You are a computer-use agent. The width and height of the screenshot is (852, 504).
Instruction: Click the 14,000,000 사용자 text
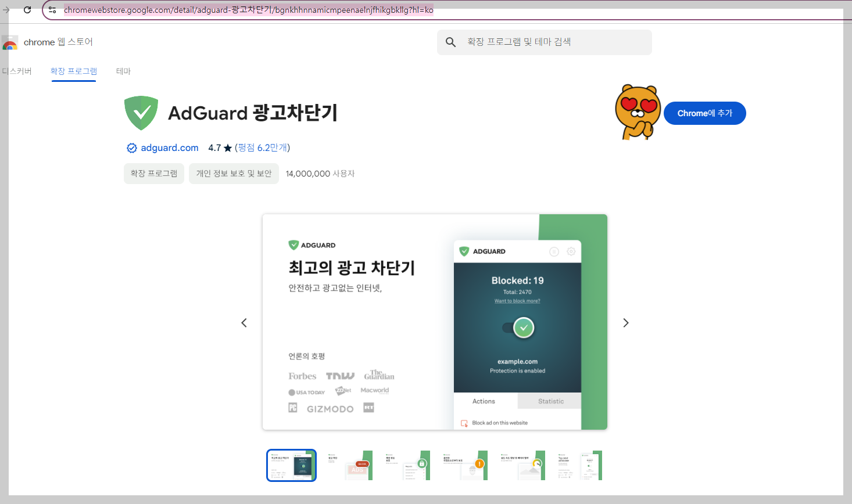click(x=320, y=174)
